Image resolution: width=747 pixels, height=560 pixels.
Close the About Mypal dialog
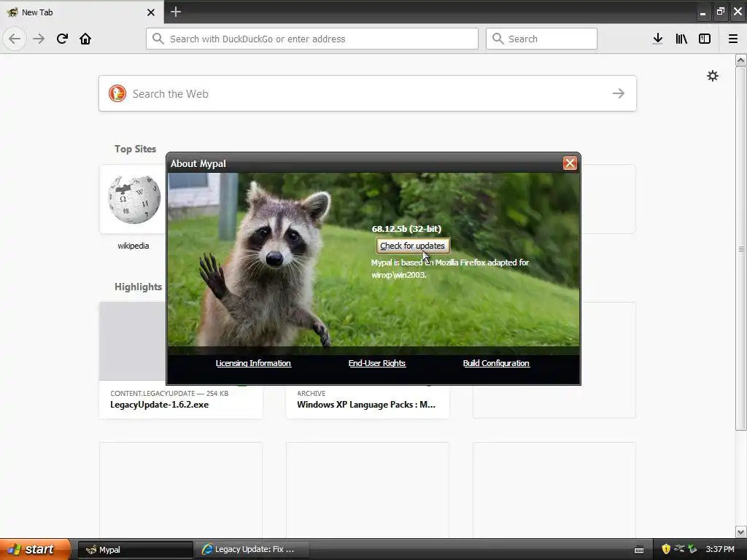click(570, 163)
